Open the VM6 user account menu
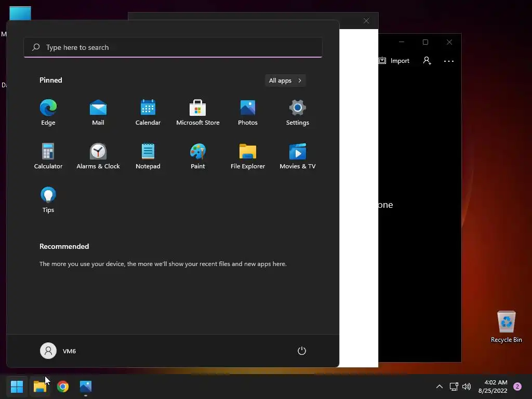Image resolution: width=532 pixels, height=399 pixels. point(58,351)
